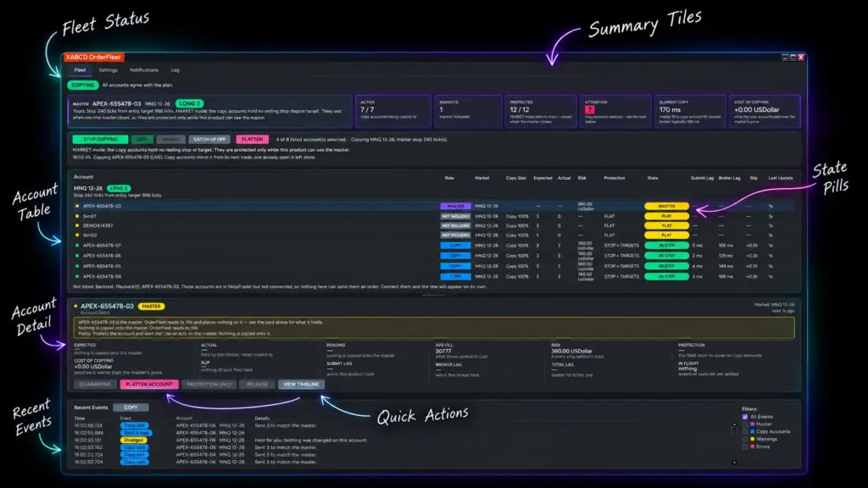
Task: Select the APEX-655478-05 account row
Action: (x=434, y=266)
